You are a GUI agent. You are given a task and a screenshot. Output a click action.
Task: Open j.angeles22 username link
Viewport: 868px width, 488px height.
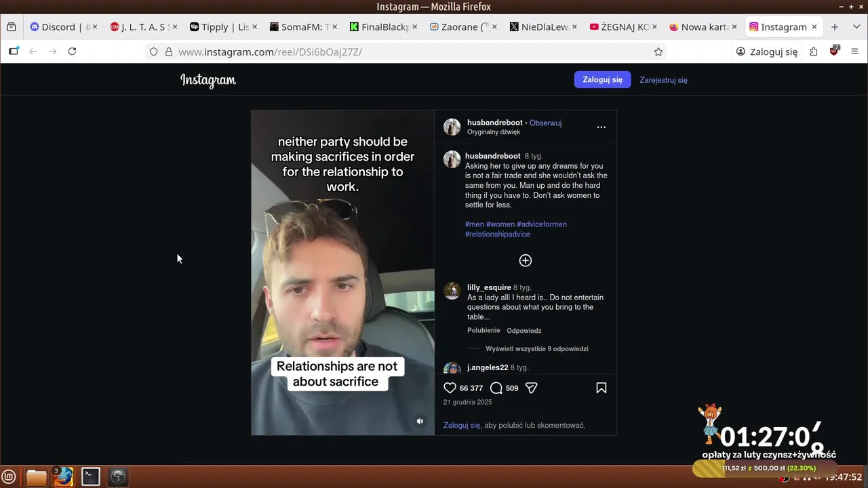[488, 367]
